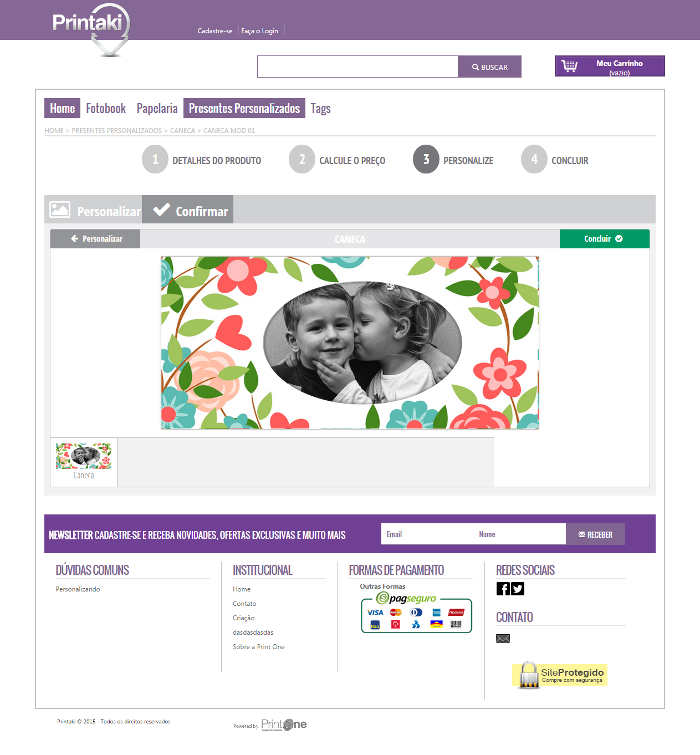Select the Confirmar tab
The width and height of the screenshot is (700, 755).
(187, 210)
